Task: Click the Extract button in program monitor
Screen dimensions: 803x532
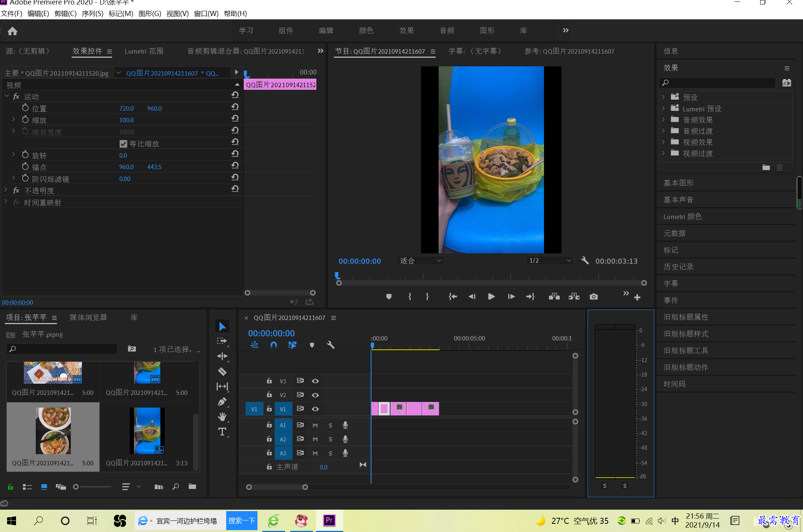Action: (x=574, y=297)
